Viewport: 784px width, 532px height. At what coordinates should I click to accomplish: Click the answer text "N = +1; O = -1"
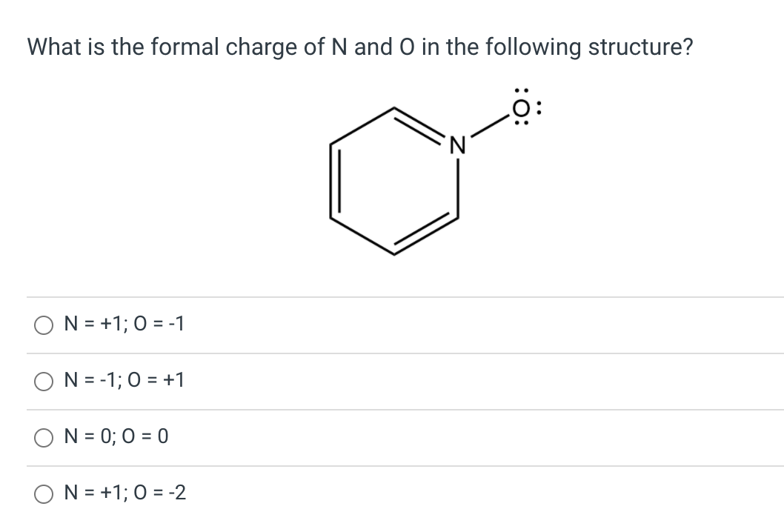[123, 324]
